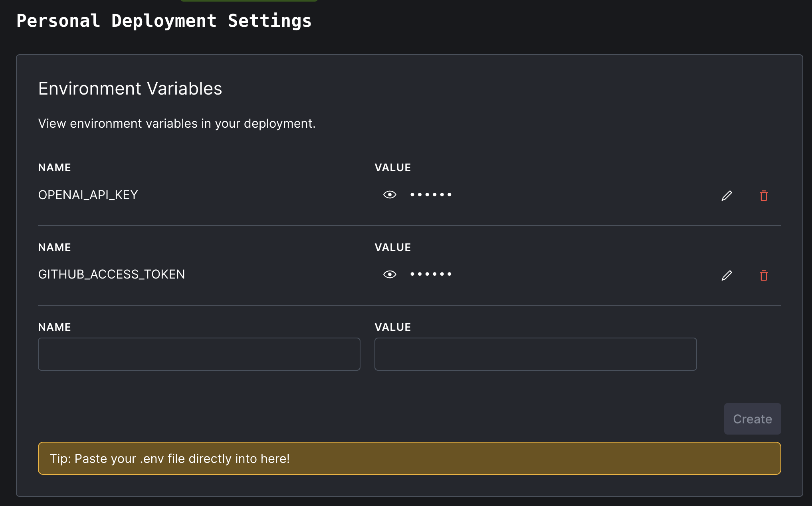Focus the empty new variable NAME field

[x=199, y=354]
